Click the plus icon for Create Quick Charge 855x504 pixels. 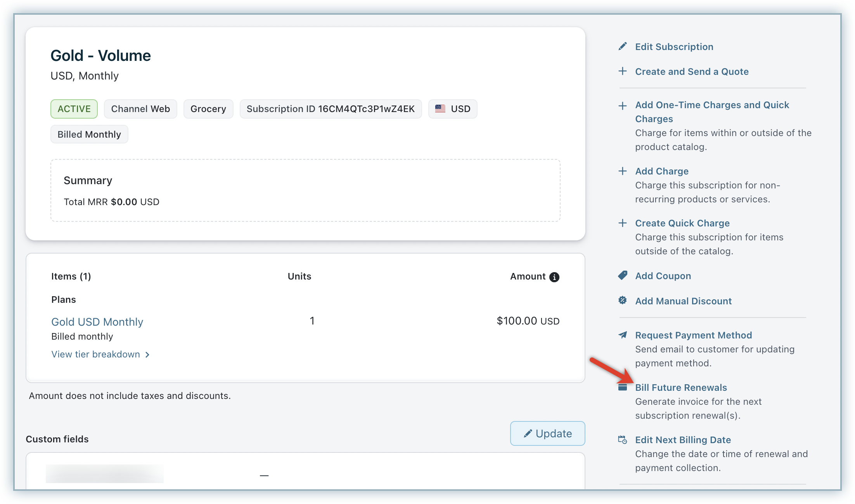click(622, 223)
